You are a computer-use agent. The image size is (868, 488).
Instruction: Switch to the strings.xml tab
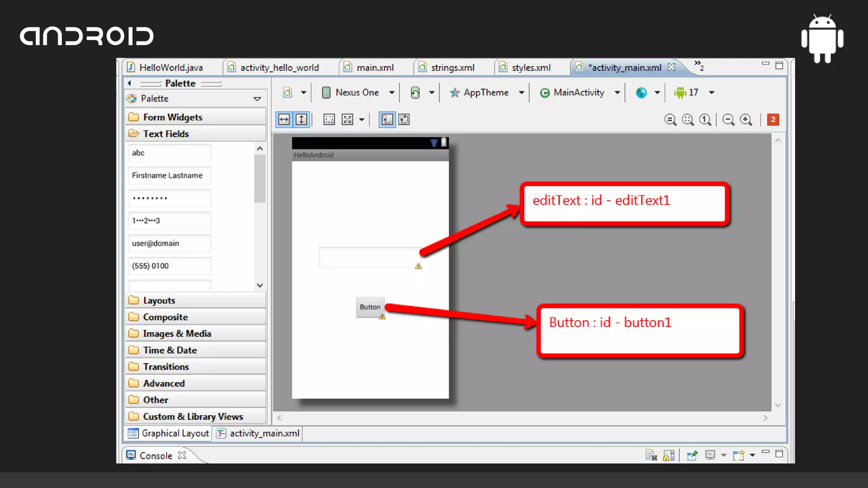tap(452, 67)
